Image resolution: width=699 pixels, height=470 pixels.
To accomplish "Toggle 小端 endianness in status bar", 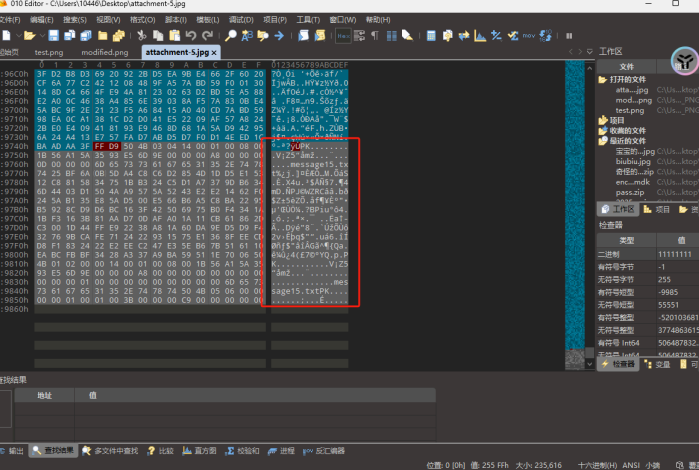I will coord(652,464).
